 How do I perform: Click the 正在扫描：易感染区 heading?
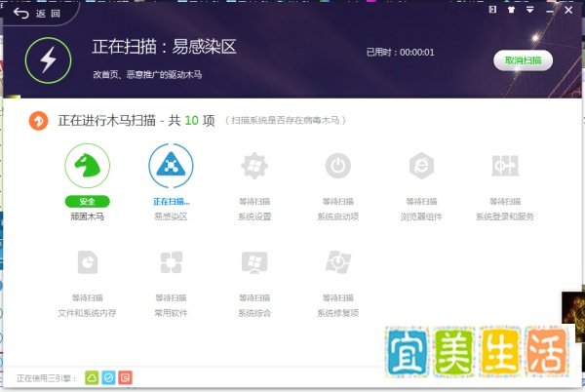164,47
